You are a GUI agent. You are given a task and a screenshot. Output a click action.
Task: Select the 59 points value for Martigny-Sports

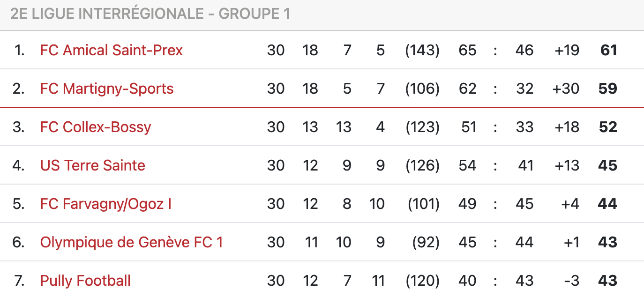point(608,89)
